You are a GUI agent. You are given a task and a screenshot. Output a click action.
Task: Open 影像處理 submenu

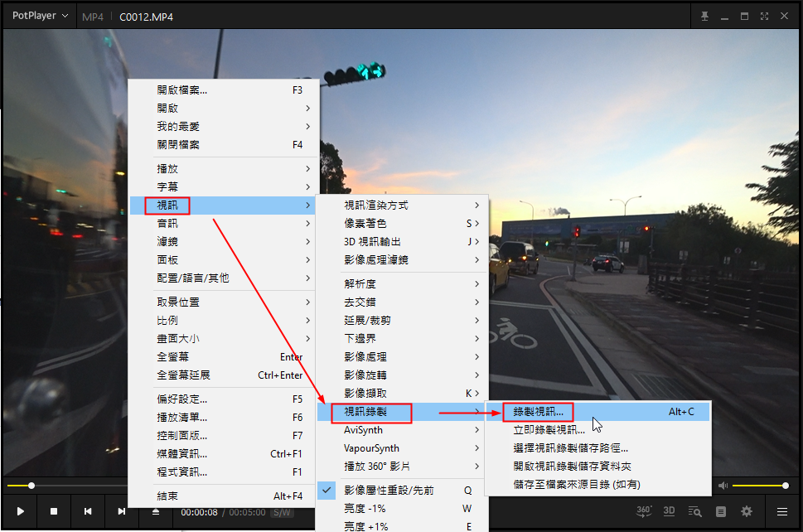[402, 357]
